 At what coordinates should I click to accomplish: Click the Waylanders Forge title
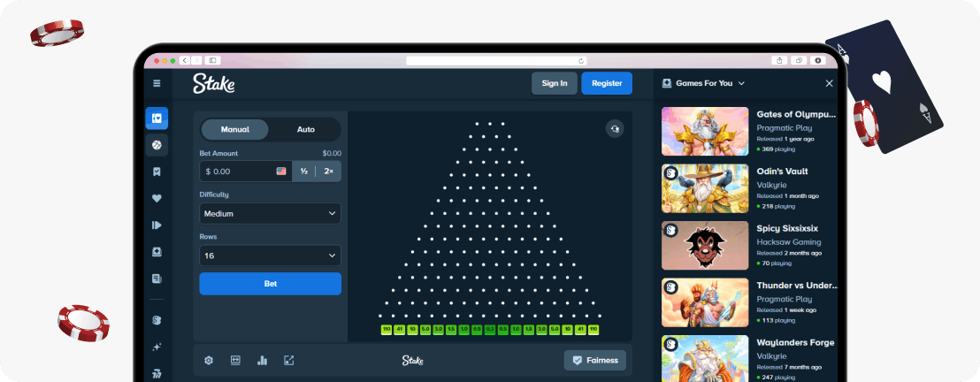796,342
